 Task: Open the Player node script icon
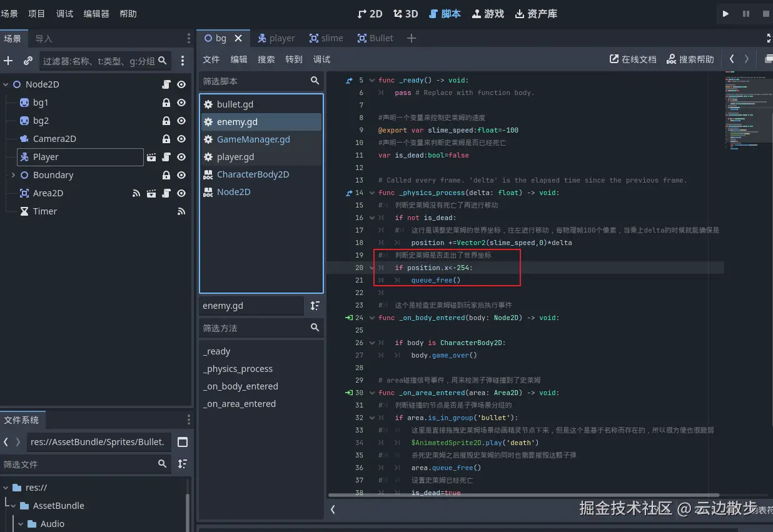[x=166, y=157]
